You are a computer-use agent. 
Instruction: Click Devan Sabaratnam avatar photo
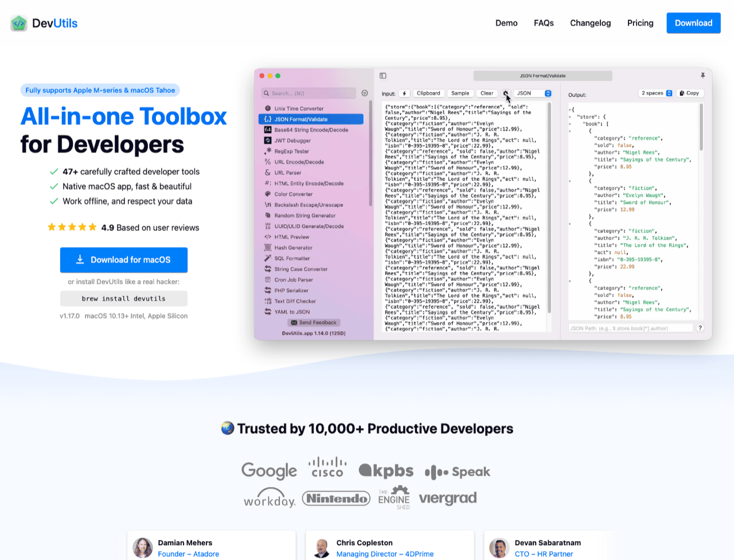pyautogui.click(x=499, y=548)
